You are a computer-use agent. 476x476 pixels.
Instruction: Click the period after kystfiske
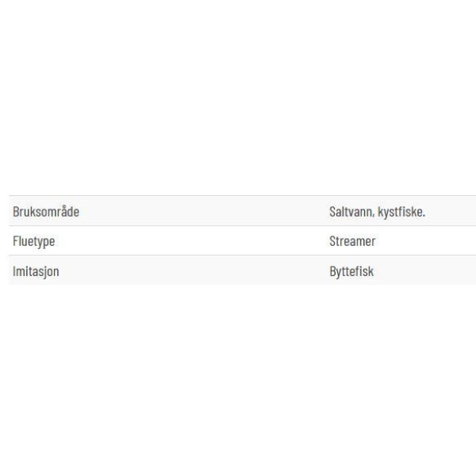pos(424,216)
